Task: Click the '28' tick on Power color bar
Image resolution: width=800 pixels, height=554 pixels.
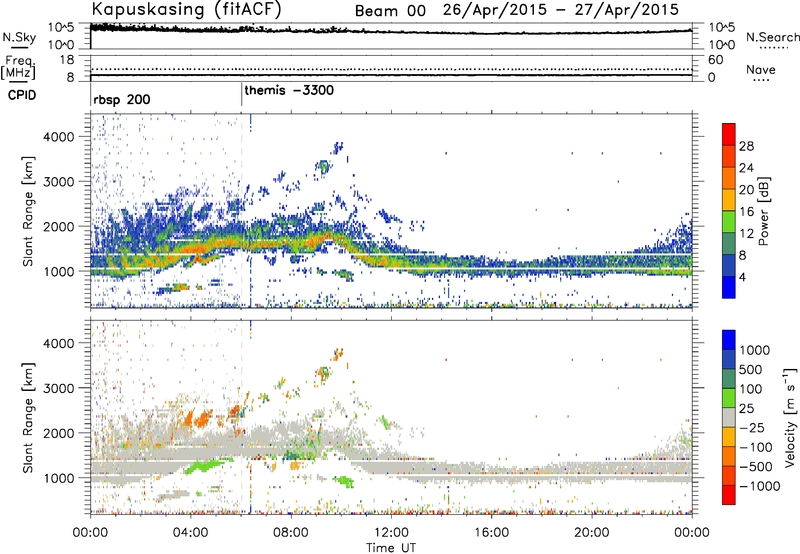Action: pyautogui.click(x=746, y=146)
